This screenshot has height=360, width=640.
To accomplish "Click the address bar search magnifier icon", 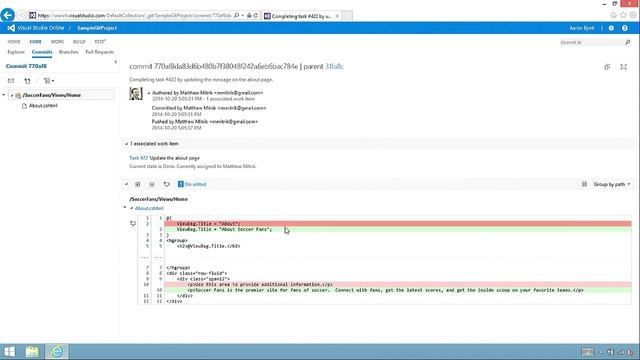I will (236, 16).
